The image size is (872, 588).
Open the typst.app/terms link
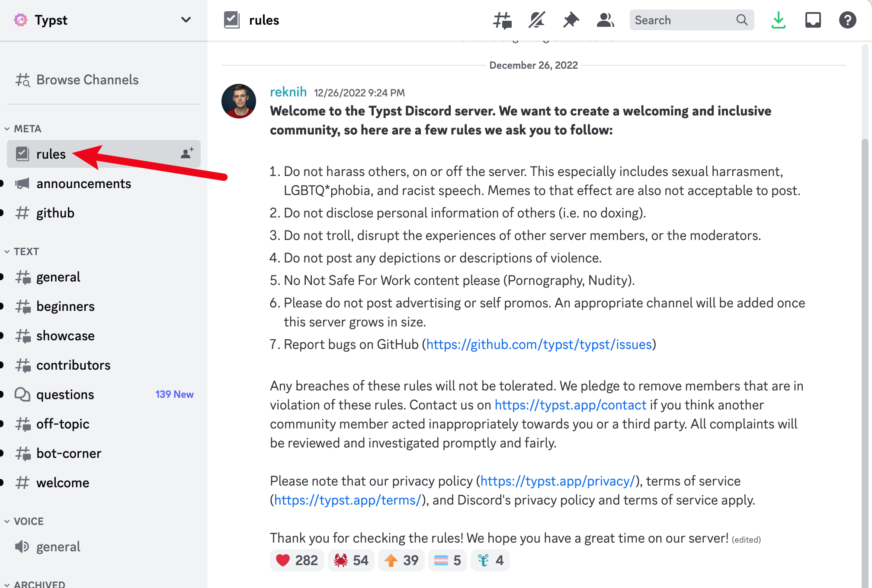coord(348,500)
